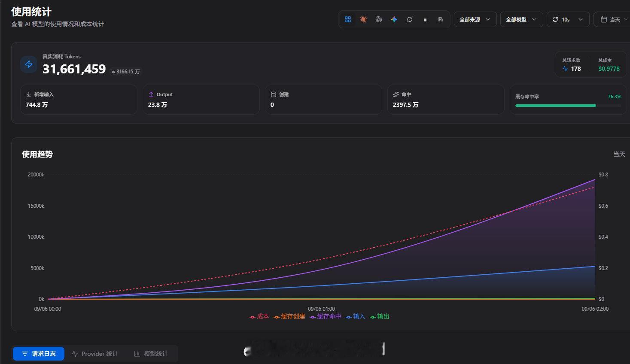Click the pulse icon beside 178 requests
630x364 pixels.
click(565, 69)
